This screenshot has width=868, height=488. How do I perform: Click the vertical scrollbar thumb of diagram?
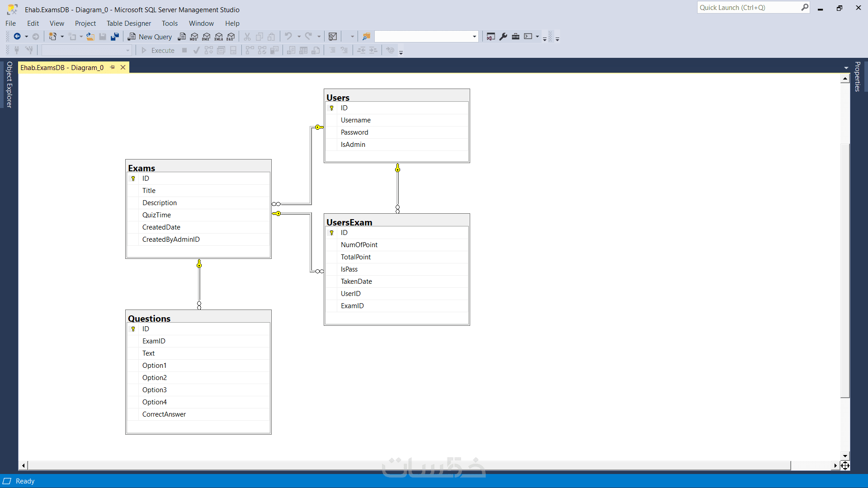pyautogui.click(x=845, y=271)
